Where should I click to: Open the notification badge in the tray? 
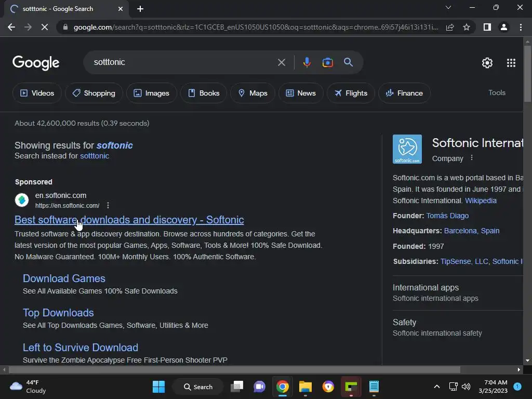point(517,387)
